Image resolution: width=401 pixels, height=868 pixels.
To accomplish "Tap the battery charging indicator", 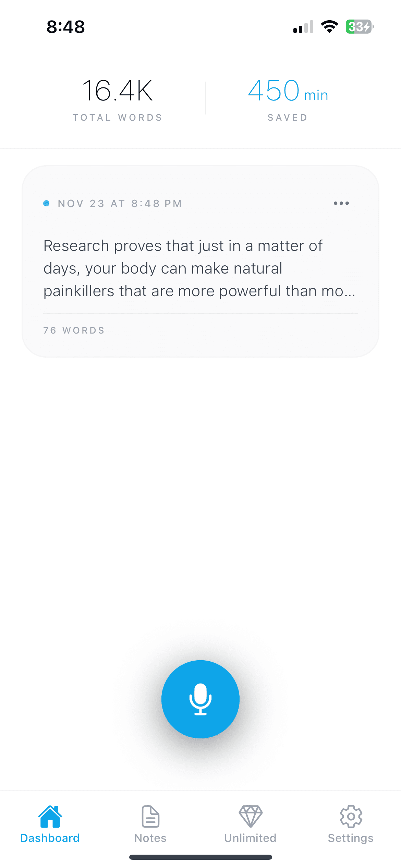I will click(360, 26).
